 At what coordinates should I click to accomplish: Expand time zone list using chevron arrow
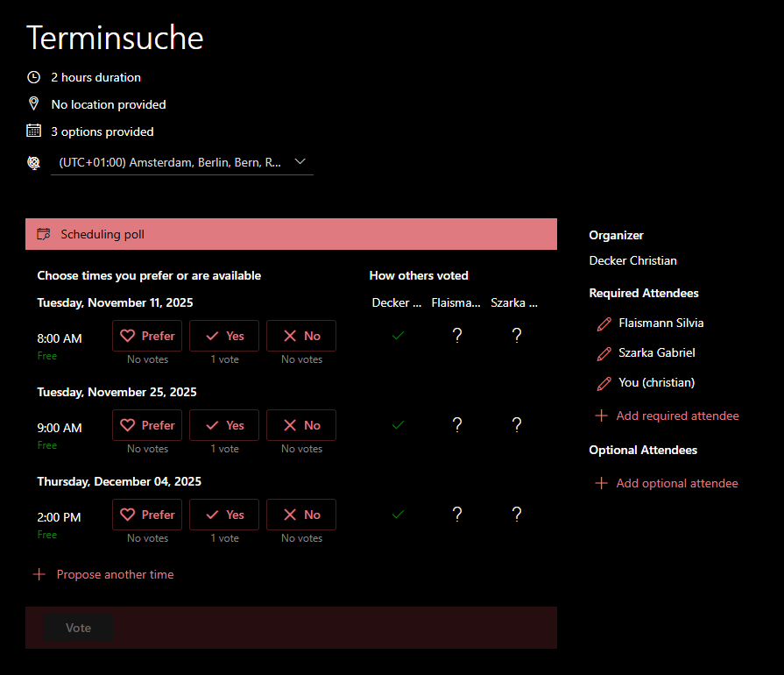pos(300,161)
